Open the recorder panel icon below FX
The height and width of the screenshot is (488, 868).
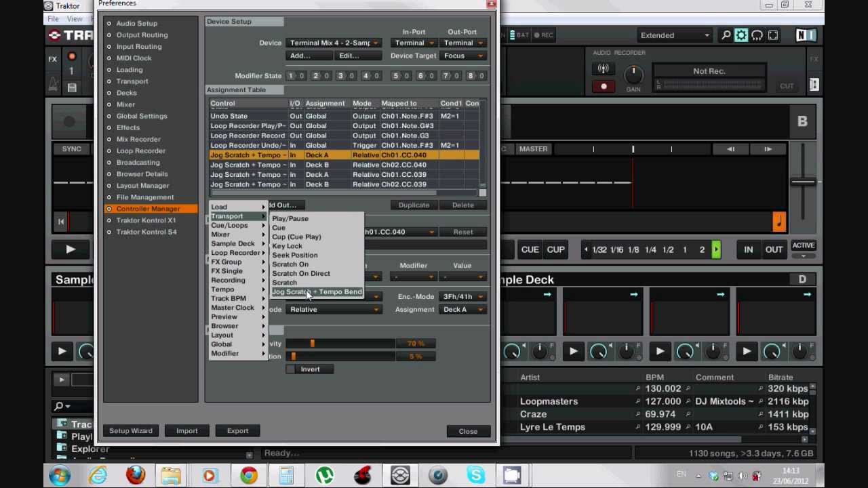pyautogui.click(x=814, y=85)
